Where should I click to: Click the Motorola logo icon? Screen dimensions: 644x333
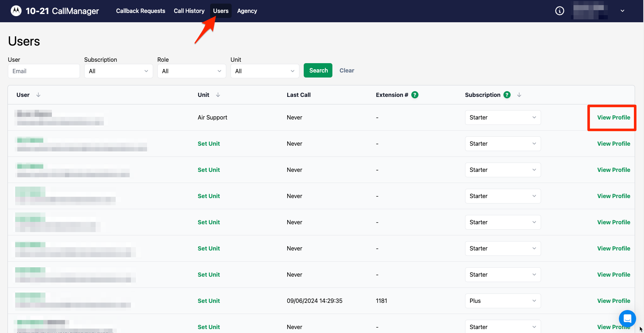tap(16, 11)
